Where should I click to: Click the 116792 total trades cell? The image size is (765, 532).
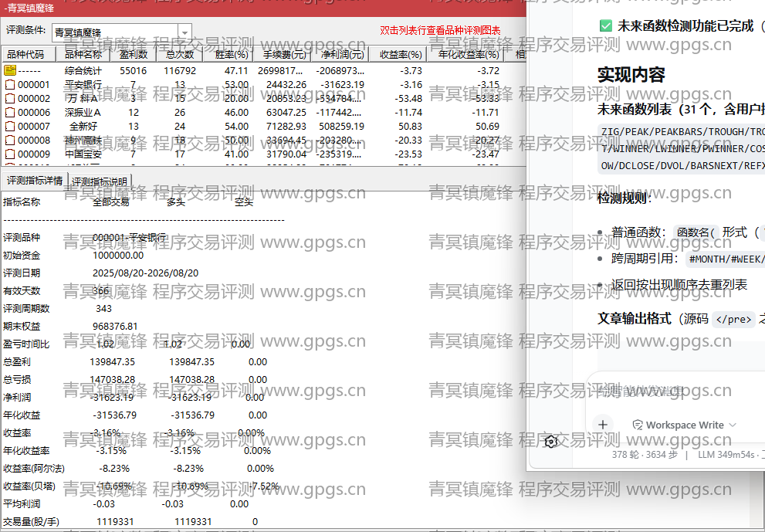(180, 70)
